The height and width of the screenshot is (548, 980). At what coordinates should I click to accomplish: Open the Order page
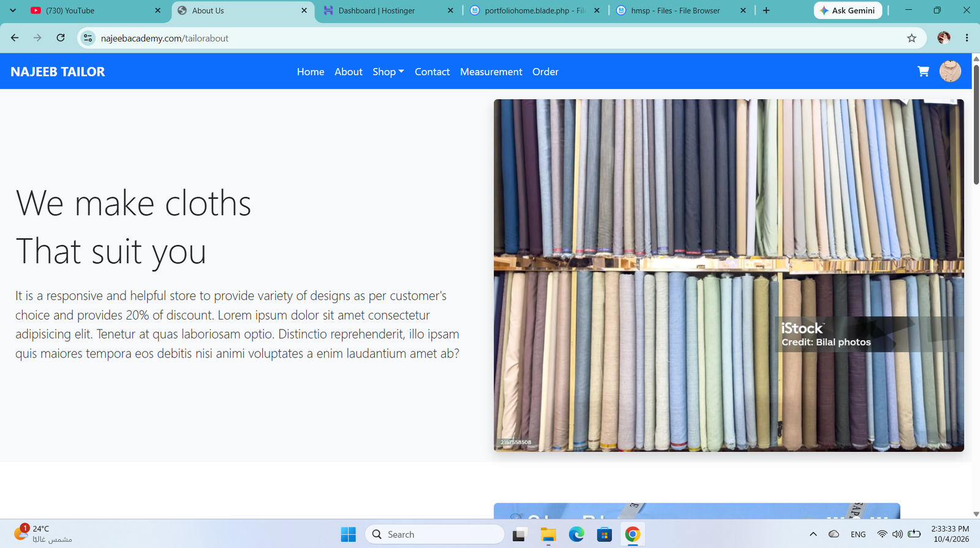(x=545, y=72)
